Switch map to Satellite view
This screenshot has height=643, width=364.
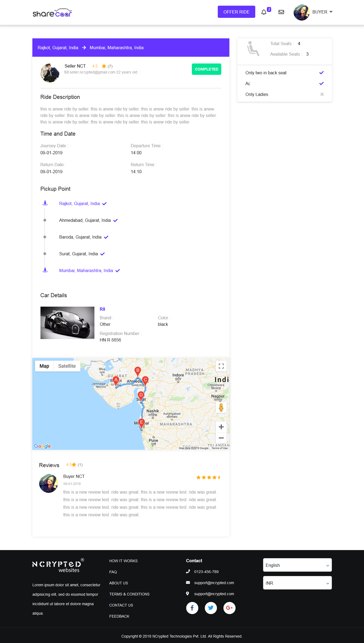(x=67, y=366)
